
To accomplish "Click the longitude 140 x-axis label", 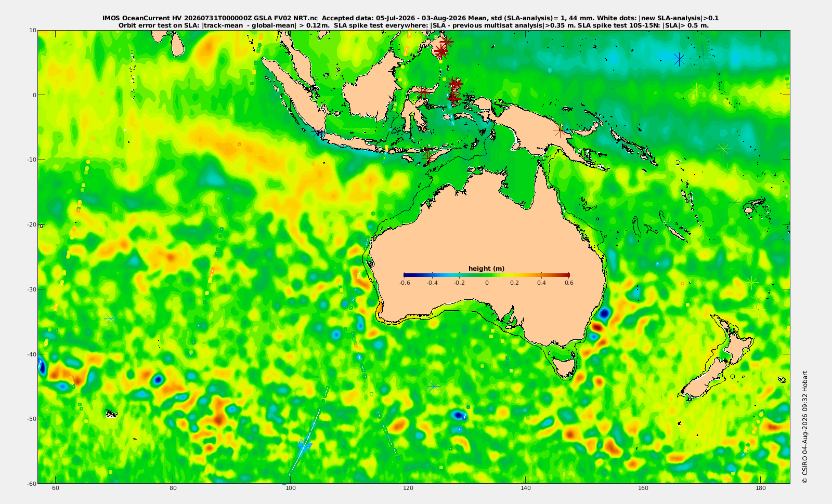I will [x=526, y=488].
